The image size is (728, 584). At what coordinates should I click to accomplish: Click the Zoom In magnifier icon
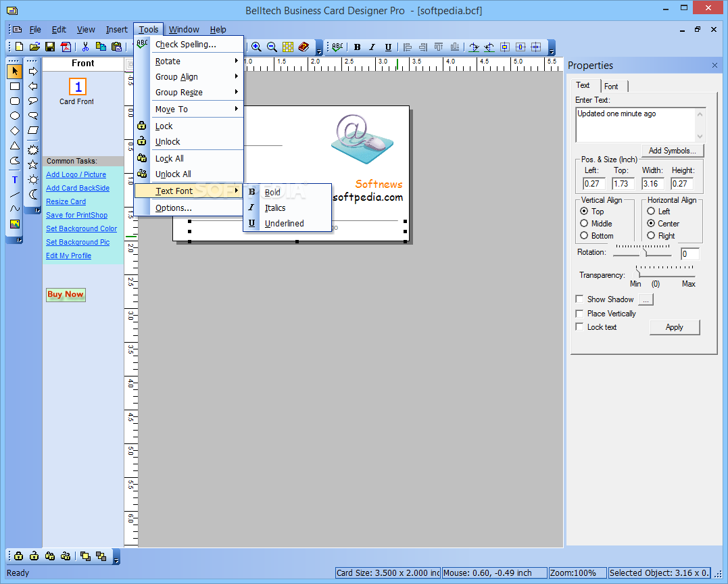click(256, 47)
